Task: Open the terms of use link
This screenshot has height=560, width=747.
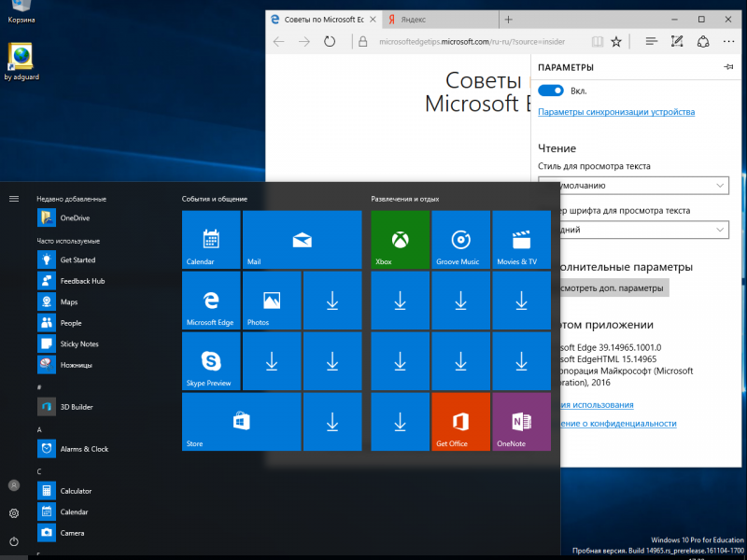Action: [597, 405]
